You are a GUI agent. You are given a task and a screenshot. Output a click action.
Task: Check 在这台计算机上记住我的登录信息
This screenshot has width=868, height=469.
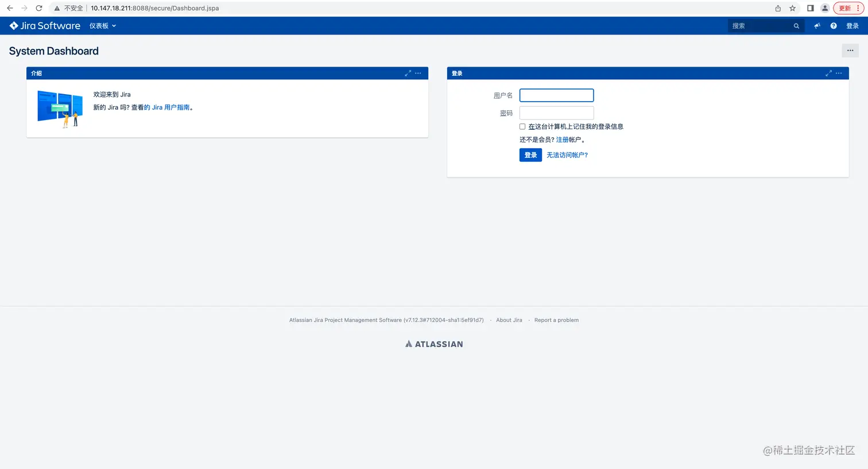(x=522, y=126)
